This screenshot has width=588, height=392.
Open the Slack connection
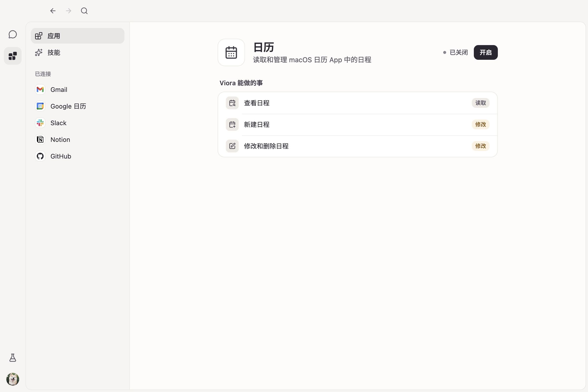click(x=77, y=123)
